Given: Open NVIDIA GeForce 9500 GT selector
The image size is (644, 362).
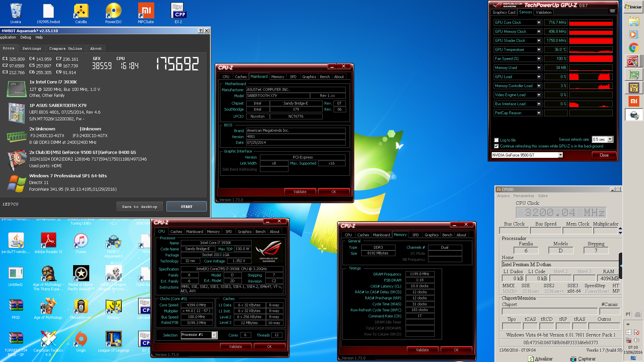Looking at the screenshot, I should pos(527,155).
